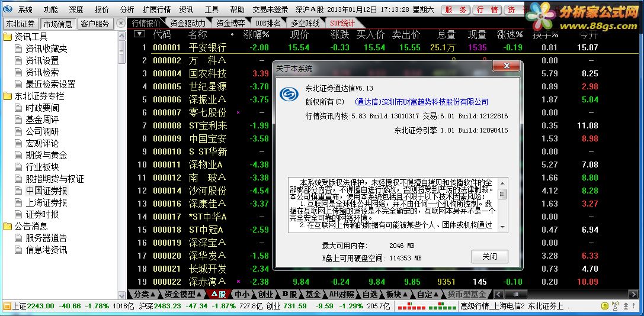The width and height of the screenshot is (644, 316).
Task: Open the 深度 menu
Action: 76,10
